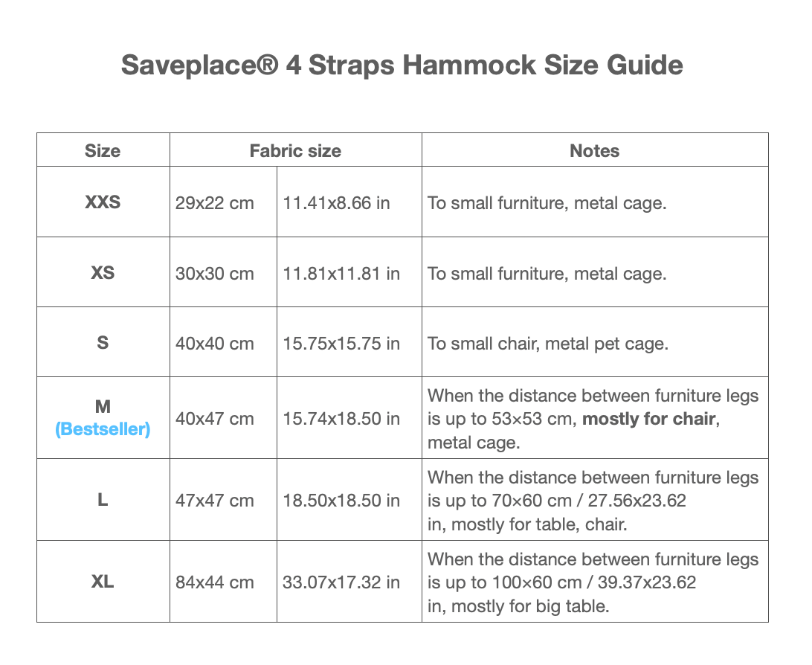The width and height of the screenshot is (812, 665).
Task: Click the 40x40 cm fabric size cell
Action: click(214, 344)
